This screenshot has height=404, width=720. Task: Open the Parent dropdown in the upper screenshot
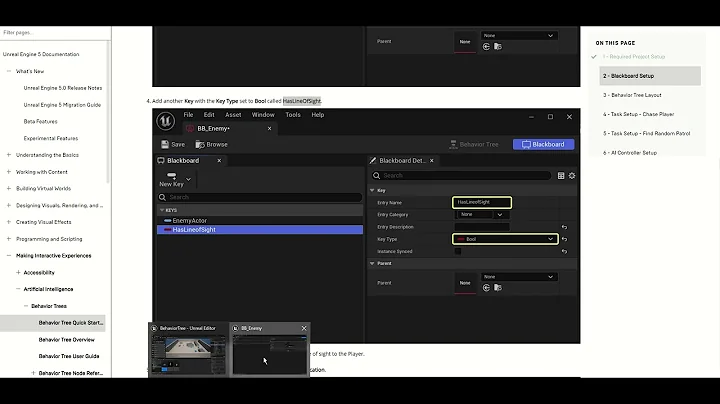coord(519,35)
